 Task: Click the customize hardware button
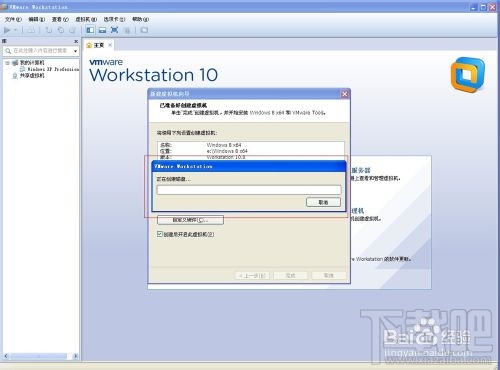(x=190, y=220)
